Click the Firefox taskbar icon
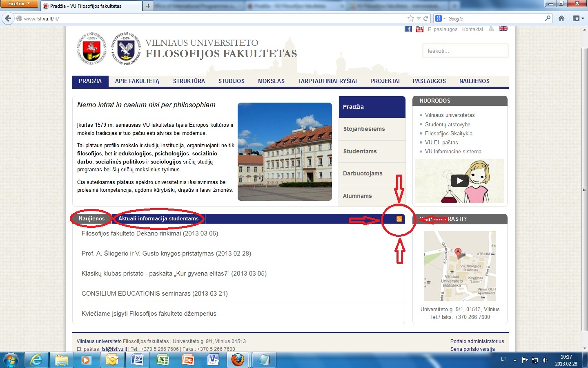Screen dimensions: 588x368 [238, 360]
